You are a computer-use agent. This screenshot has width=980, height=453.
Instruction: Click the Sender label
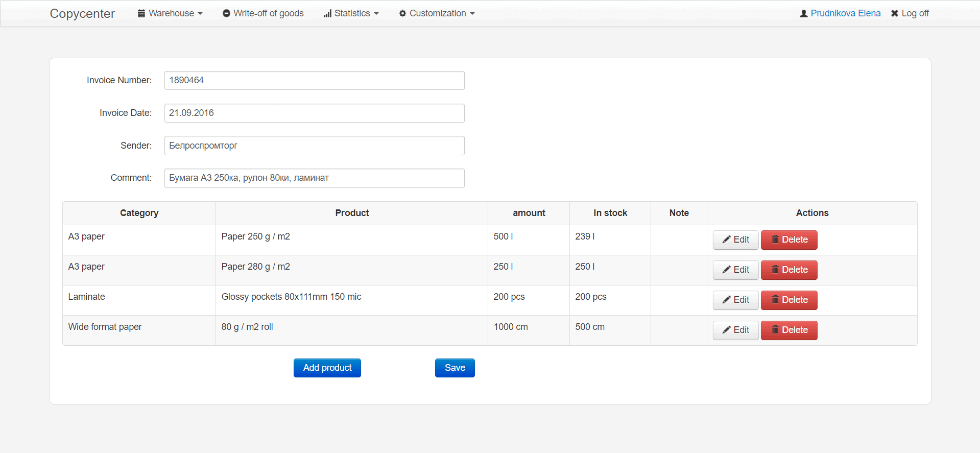click(x=136, y=146)
